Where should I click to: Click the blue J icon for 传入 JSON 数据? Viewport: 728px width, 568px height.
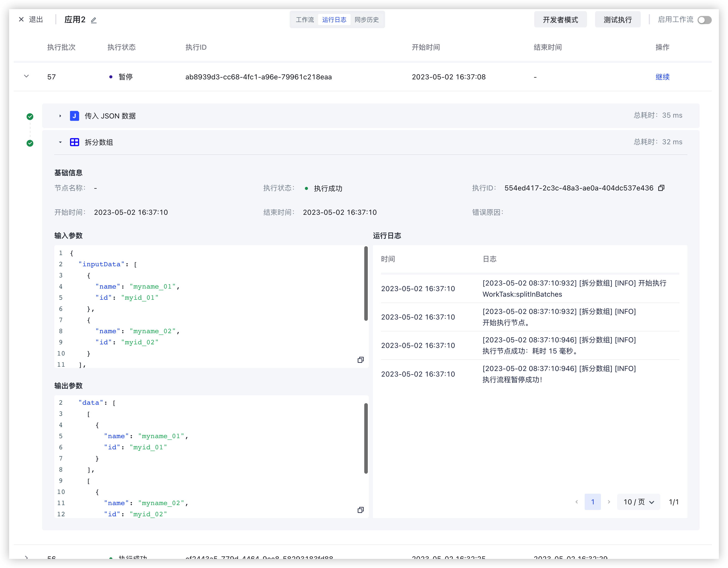(74, 116)
